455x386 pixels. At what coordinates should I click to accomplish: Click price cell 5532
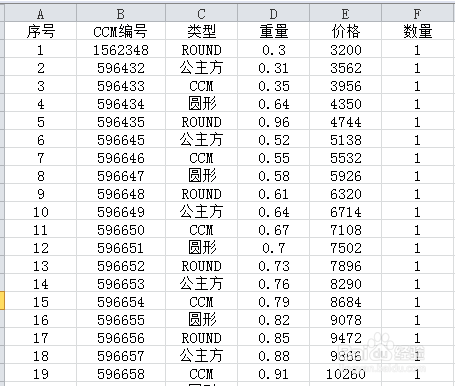coord(345,157)
